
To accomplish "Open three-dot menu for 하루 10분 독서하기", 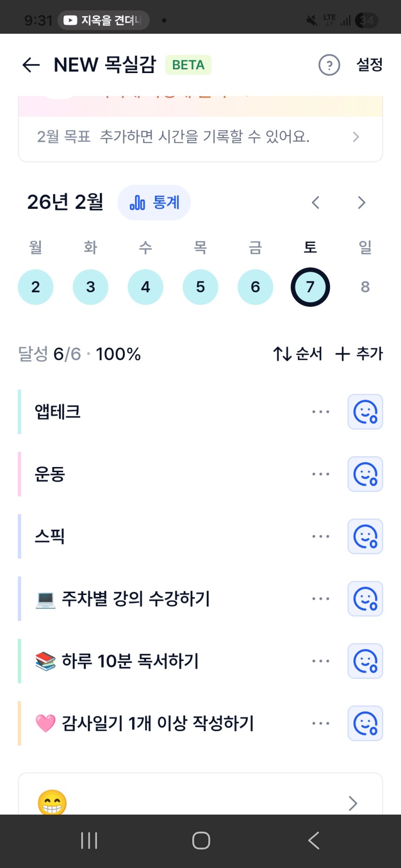I will click(x=321, y=661).
